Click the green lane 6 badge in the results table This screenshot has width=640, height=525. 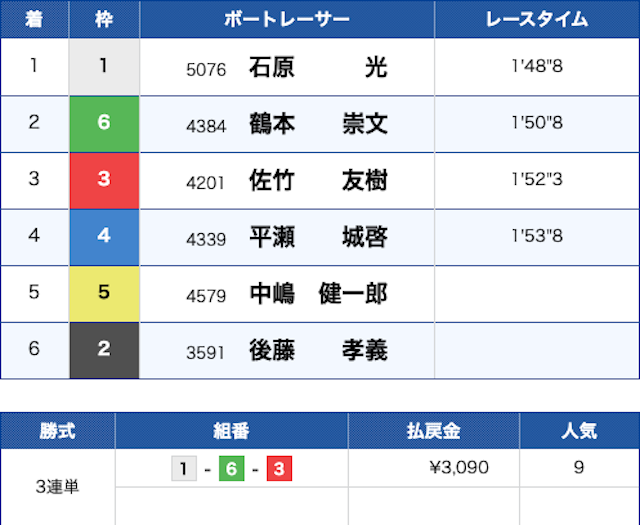(104, 124)
